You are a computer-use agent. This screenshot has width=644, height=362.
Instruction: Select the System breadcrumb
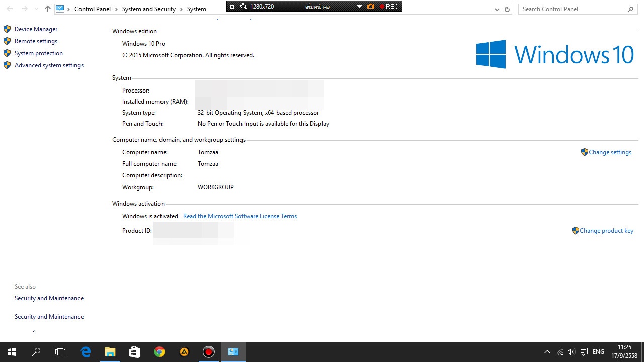click(x=196, y=9)
